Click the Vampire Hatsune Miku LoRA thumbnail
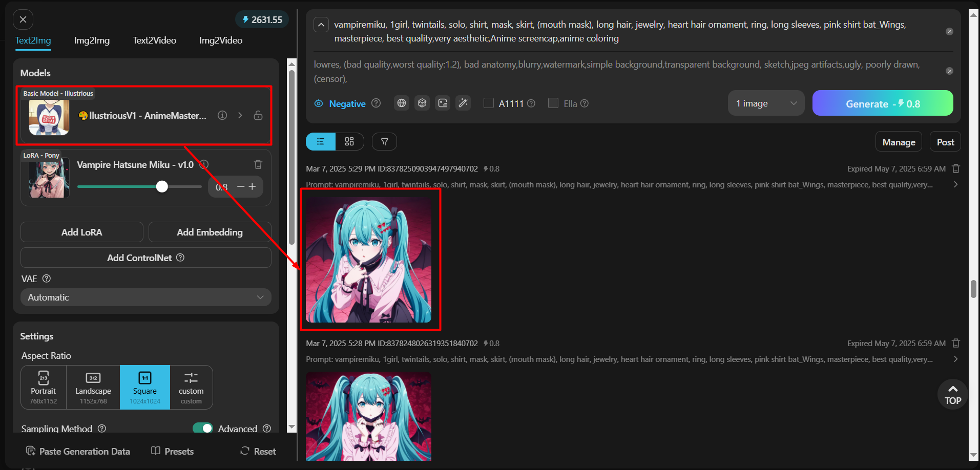Screen dimensions: 980x470 pos(49,177)
